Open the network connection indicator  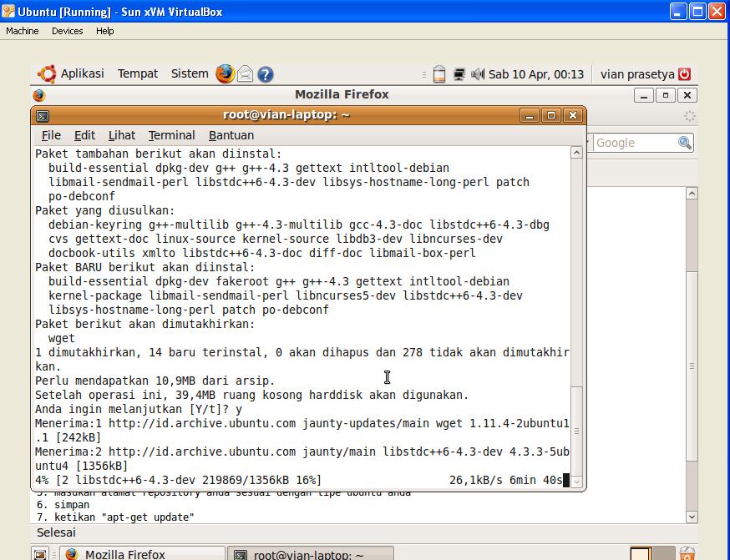[x=459, y=74]
